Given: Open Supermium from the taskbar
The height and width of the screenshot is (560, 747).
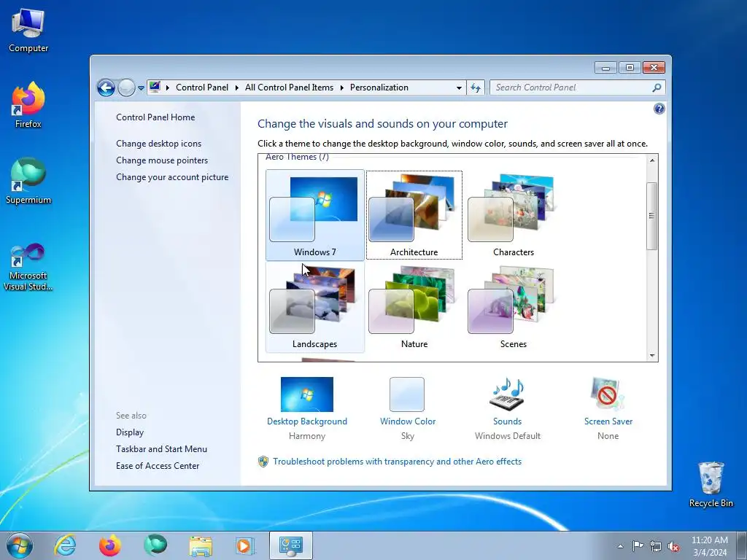Looking at the screenshot, I should pyautogui.click(x=155, y=545).
